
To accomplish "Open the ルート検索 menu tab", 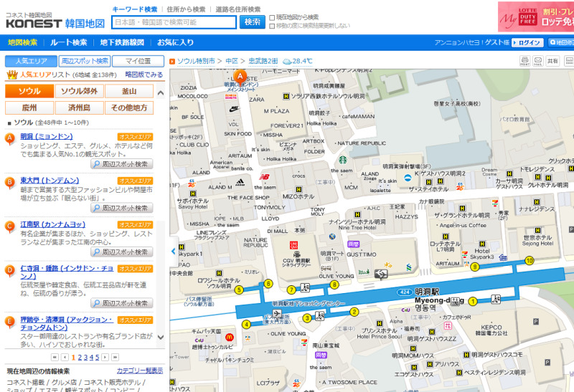I will point(69,42).
